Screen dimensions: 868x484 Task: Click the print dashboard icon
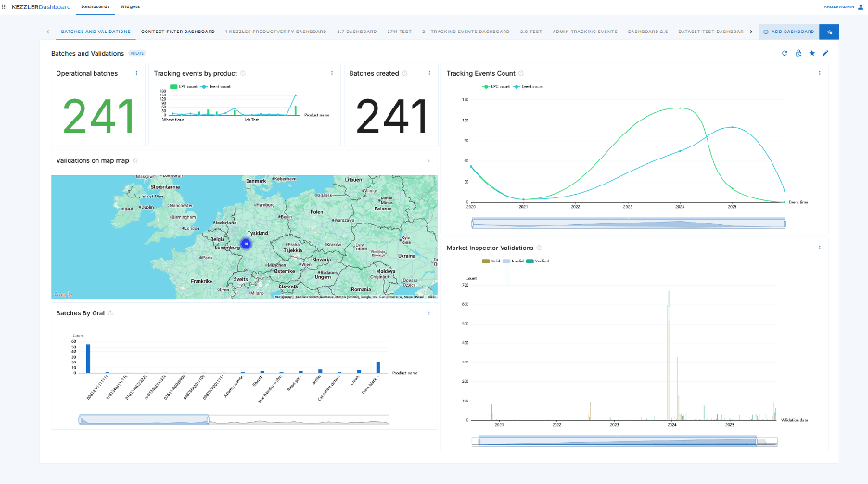click(798, 54)
